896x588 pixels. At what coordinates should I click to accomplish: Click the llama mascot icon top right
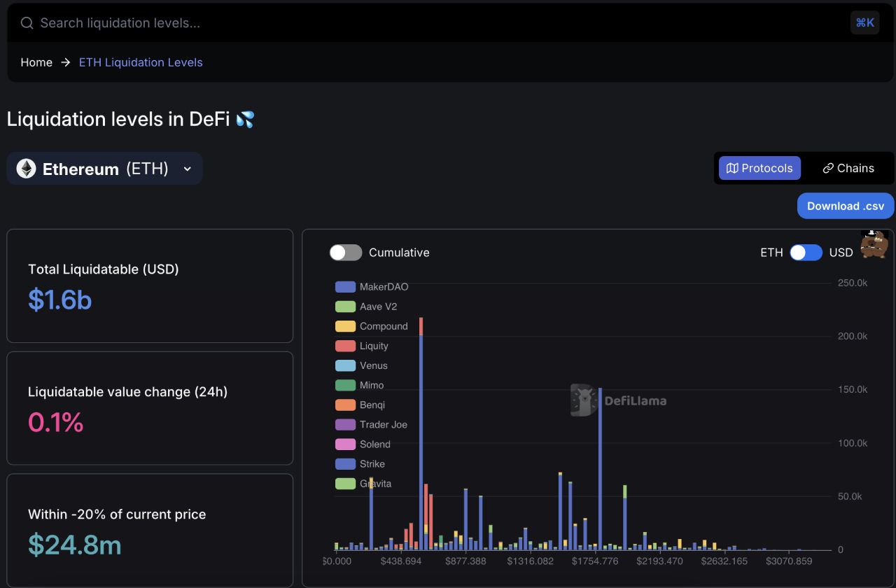click(x=874, y=244)
